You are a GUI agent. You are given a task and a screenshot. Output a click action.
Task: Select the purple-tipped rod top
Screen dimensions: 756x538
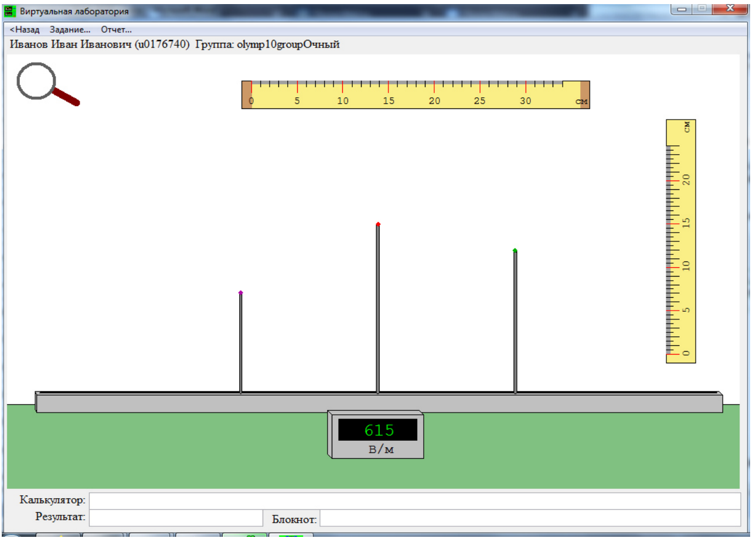pos(240,292)
